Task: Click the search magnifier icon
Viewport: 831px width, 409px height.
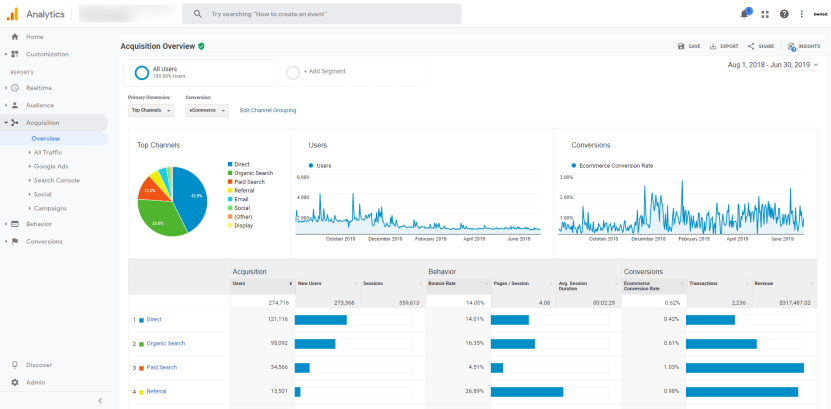Action: pyautogui.click(x=198, y=14)
